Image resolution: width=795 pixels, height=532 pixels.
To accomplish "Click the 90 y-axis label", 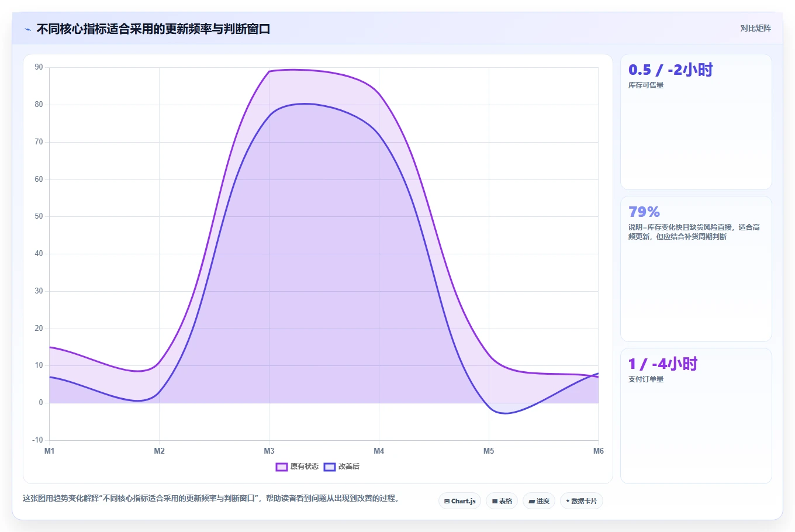I will pos(39,67).
